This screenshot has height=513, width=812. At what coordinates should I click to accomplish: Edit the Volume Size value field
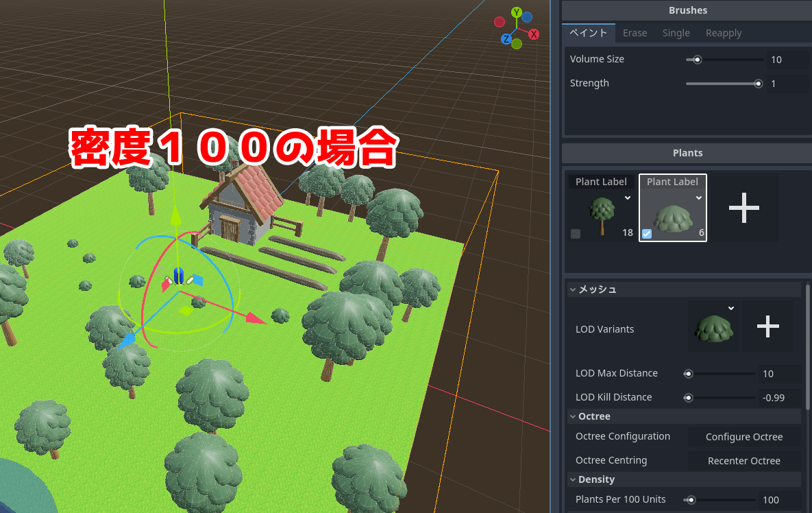point(787,60)
